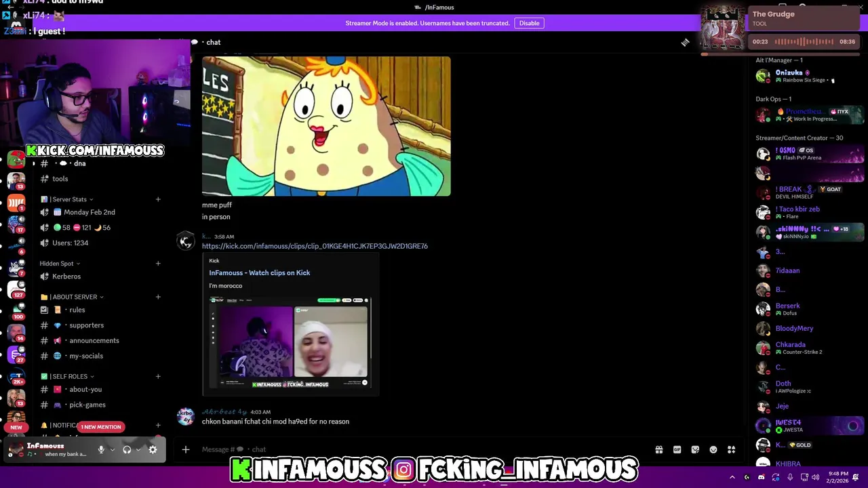Add channel to SELF ROLES category
This screenshot has height=488, width=868.
[158, 376]
